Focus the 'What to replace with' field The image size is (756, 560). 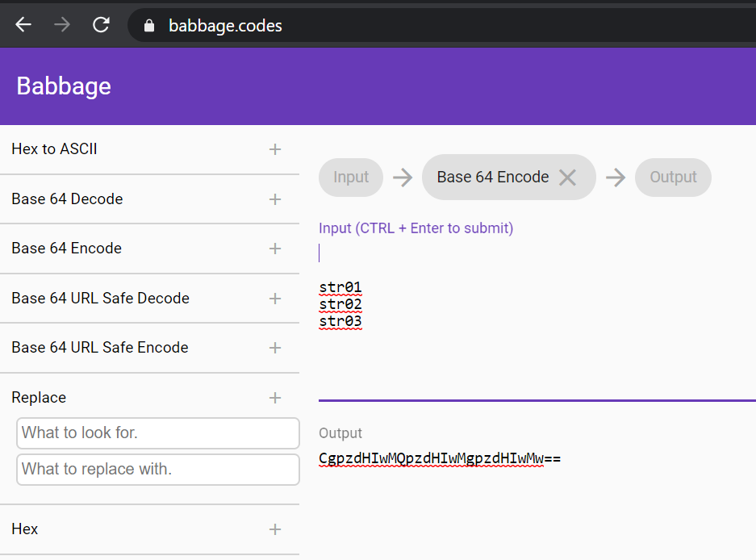coord(158,470)
